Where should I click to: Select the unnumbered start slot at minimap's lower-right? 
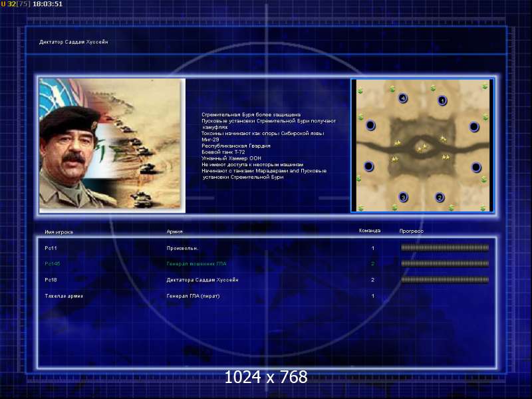point(476,168)
